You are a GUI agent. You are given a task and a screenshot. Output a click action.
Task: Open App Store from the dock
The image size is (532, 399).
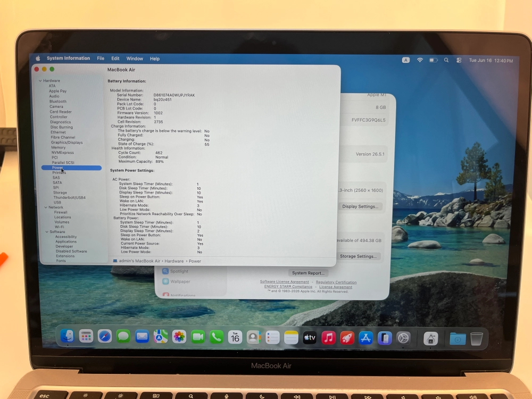(366, 338)
